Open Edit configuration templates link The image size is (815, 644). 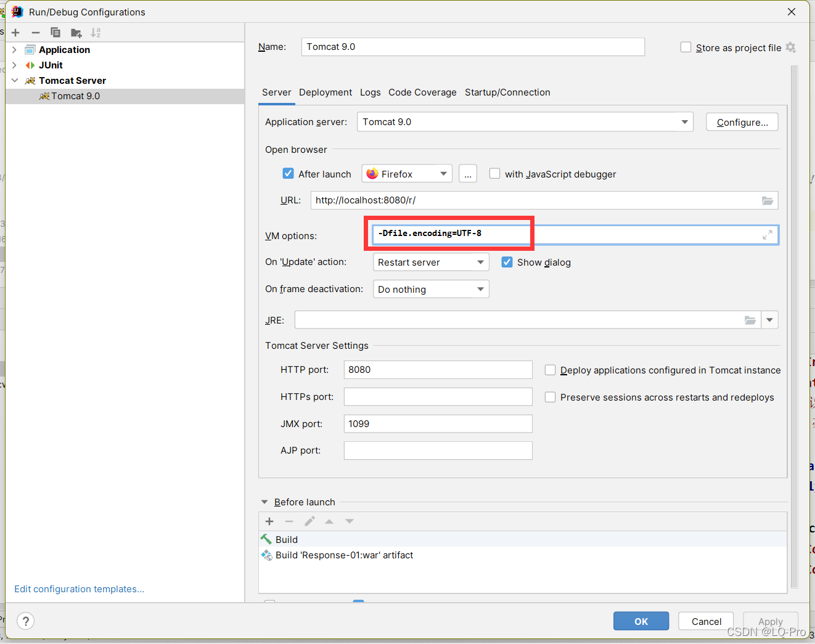coord(80,589)
